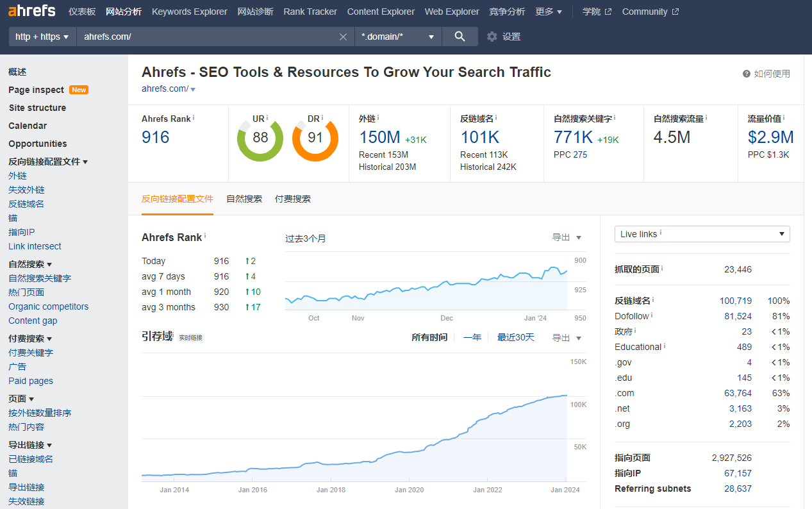The image size is (812, 509).
Task: Click the info icon beside Educational
Action: tap(665, 346)
